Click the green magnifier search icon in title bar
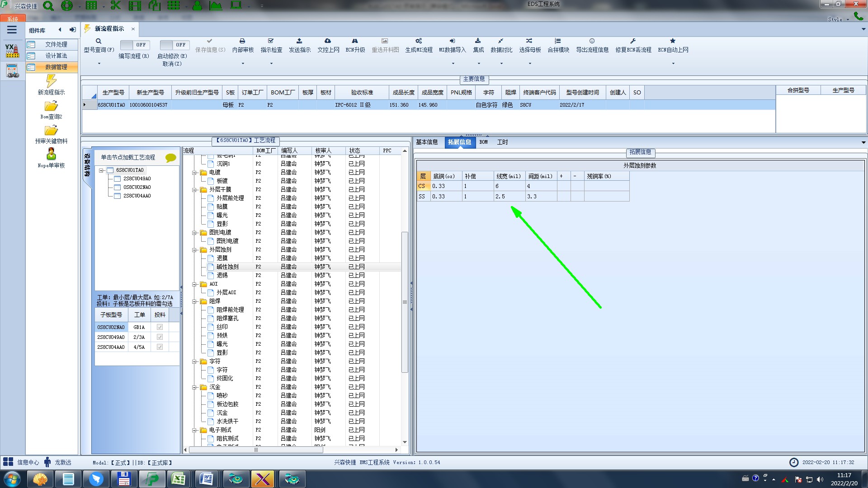This screenshot has width=868, height=488. point(48,6)
